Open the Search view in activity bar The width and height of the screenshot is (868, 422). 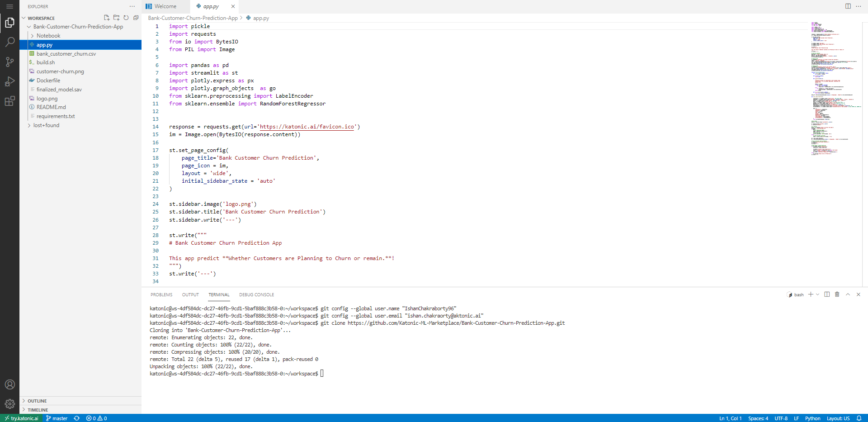(9, 42)
